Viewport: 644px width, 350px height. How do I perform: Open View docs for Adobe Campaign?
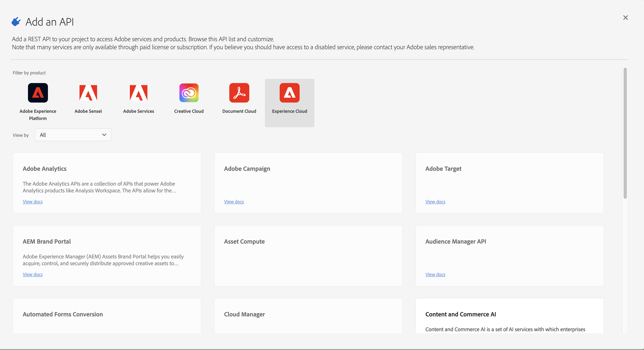click(x=234, y=202)
